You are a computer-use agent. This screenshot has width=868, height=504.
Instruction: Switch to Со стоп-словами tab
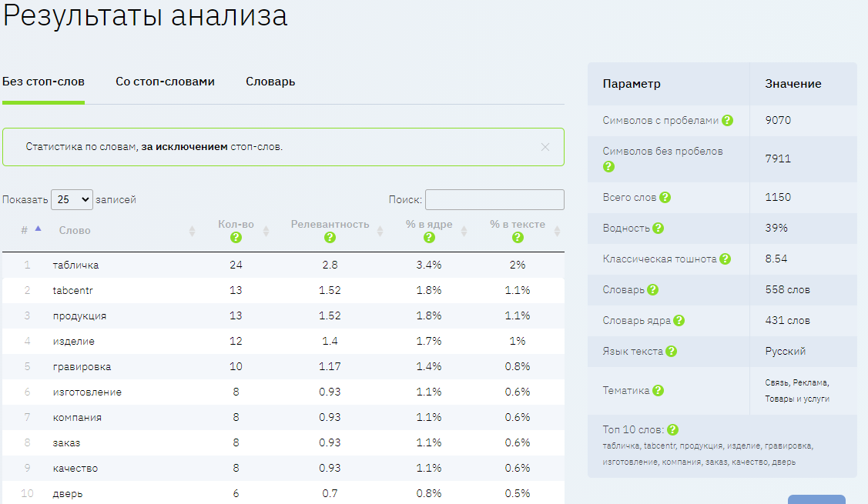[x=165, y=82]
